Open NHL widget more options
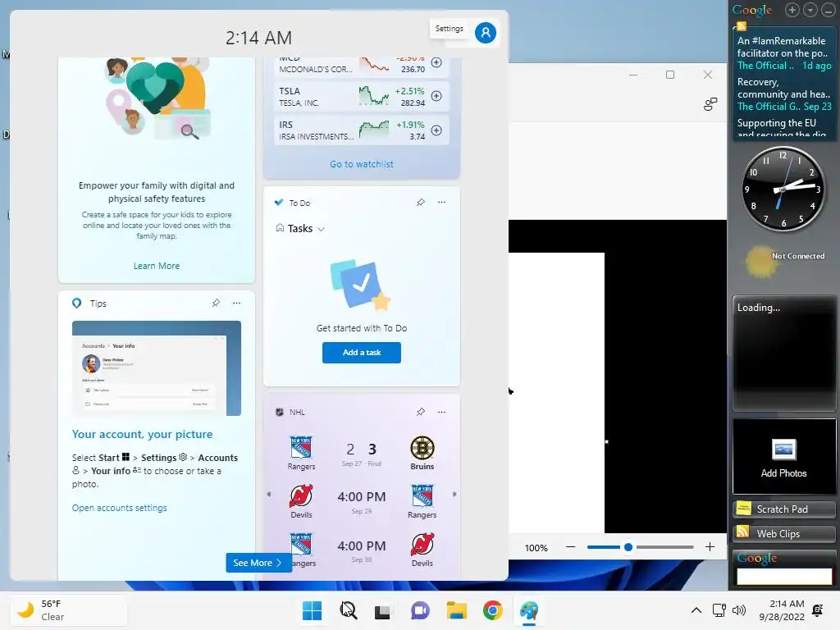 coord(441,412)
